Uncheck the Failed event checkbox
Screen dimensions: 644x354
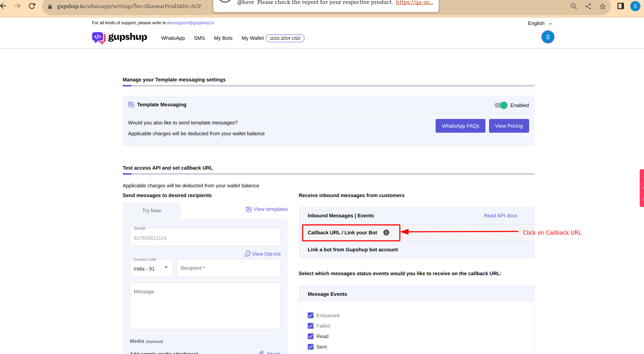(311, 326)
